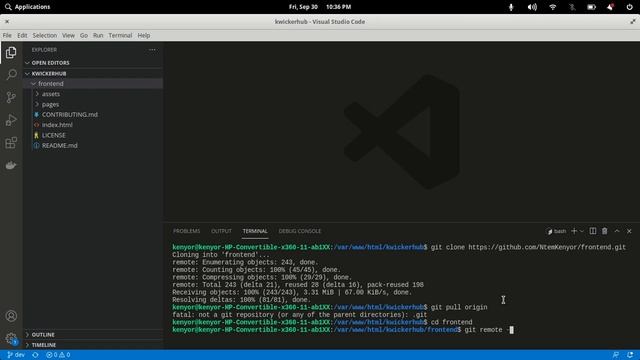Open errors and warnings count
The width and height of the screenshot is (640, 360).
(x=58, y=355)
